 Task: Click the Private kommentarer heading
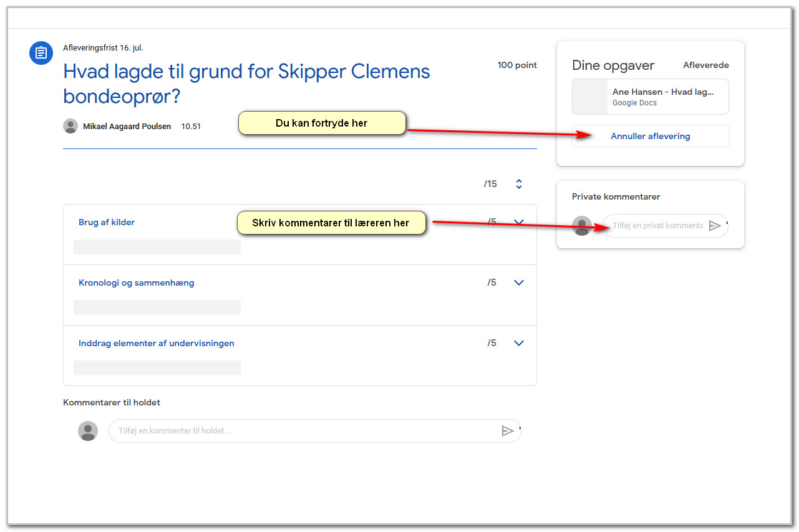click(616, 196)
